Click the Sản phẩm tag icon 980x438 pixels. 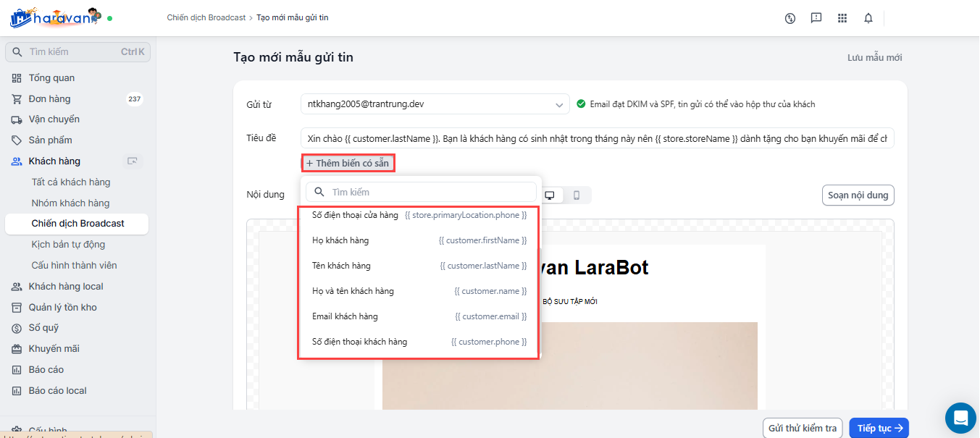point(17,140)
